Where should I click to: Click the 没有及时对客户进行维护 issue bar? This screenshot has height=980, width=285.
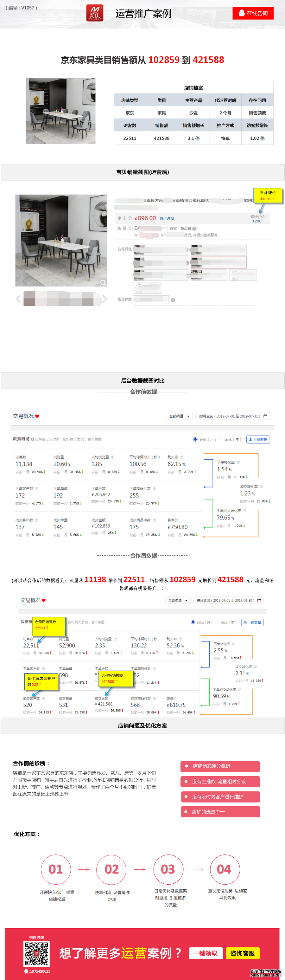pyautogui.click(x=220, y=796)
